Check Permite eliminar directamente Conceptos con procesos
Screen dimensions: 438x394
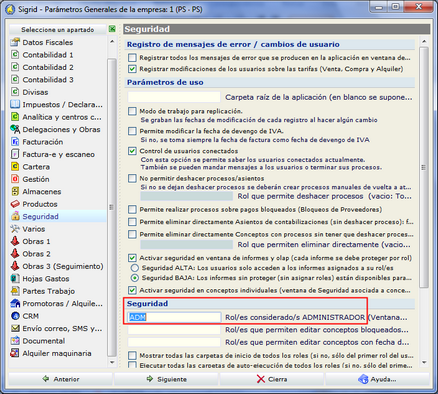pos(132,234)
